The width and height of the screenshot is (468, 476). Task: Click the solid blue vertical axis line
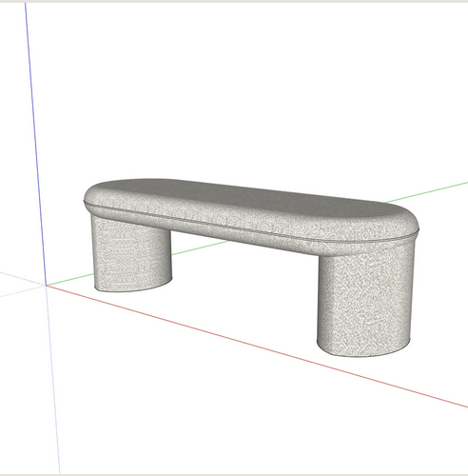(35, 143)
